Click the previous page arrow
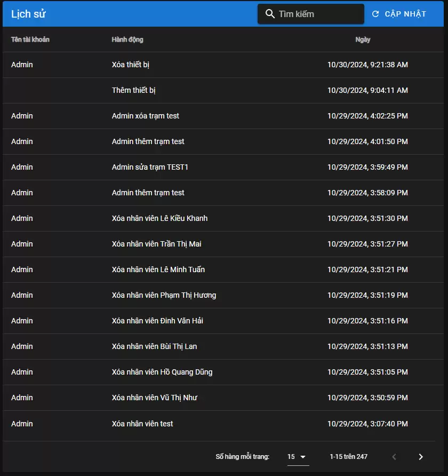Screen dimensions: 448x476 (394, 457)
